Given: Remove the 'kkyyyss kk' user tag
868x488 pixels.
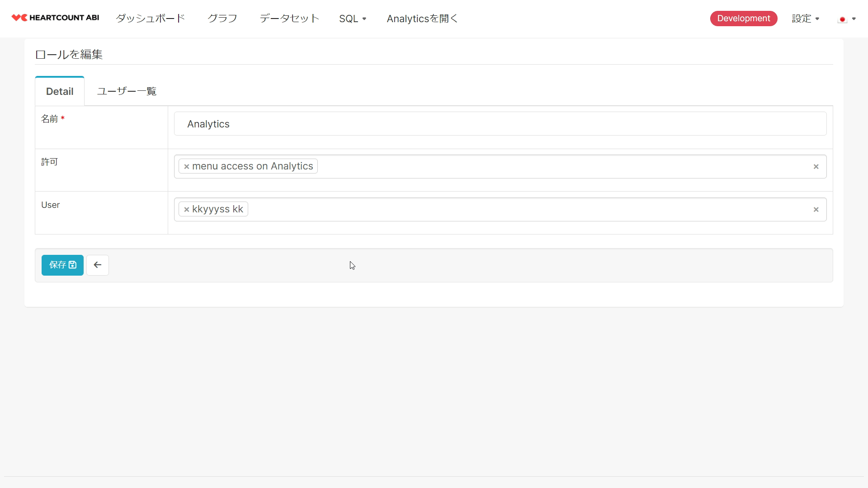Looking at the screenshot, I should [186, 210].
